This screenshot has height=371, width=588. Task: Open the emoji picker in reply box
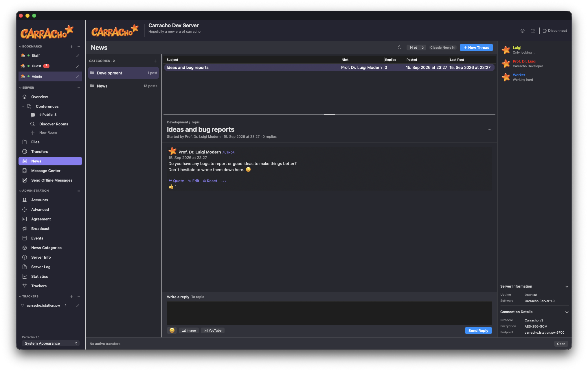172,330
